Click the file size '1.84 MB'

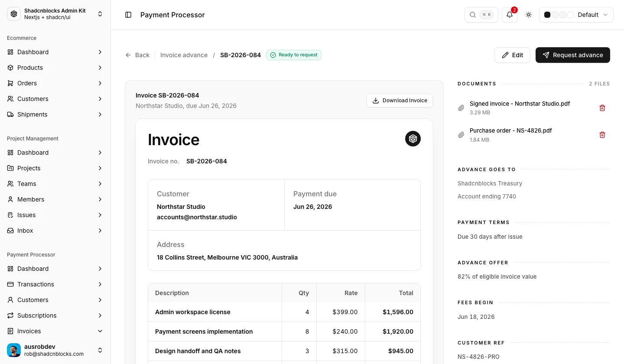(479, 140)
